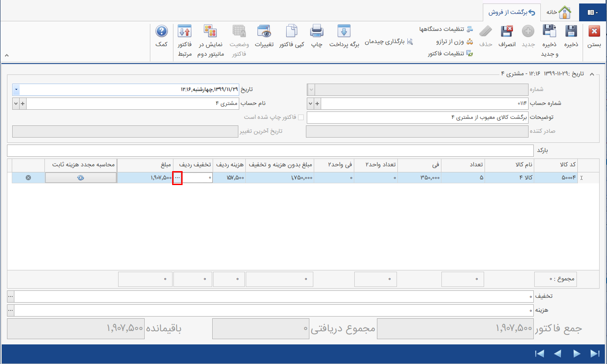Select the Bargasht az Foroush tab
This screenshot has height=364, width=607.
(x=512, y=12)
